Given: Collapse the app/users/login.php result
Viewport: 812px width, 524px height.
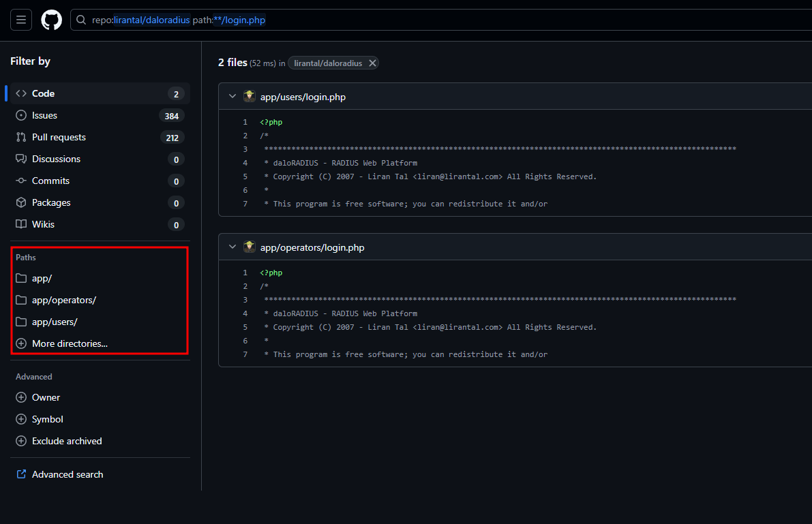Looking at the screenshot, I should [232, 96].
